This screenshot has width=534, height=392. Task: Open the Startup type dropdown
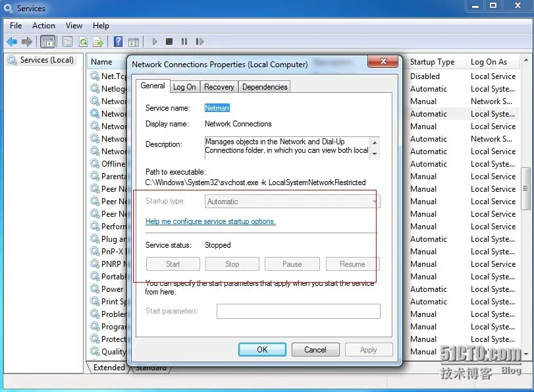click(x=292, y=202)
